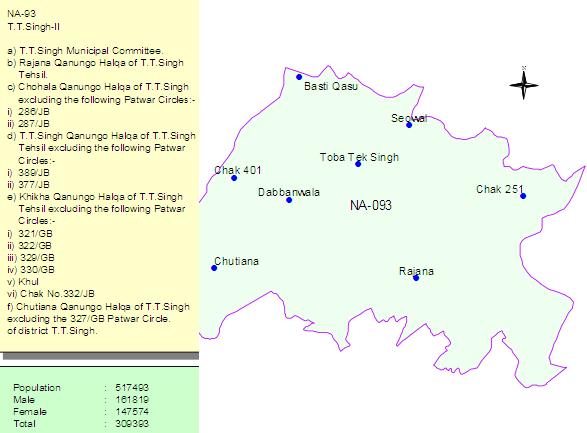Screen dimensions: 587x433
Task: Select the Toba Tek Singh city marker
Action: 358,164
